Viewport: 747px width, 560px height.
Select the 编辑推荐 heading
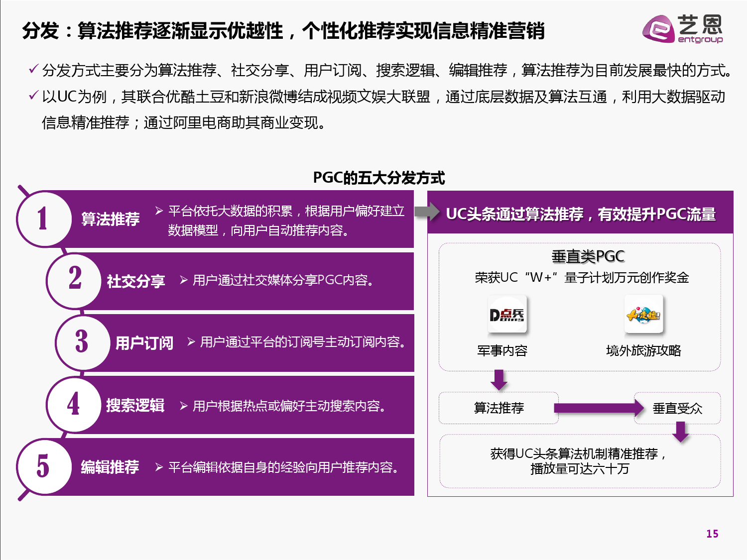[110, 467]
